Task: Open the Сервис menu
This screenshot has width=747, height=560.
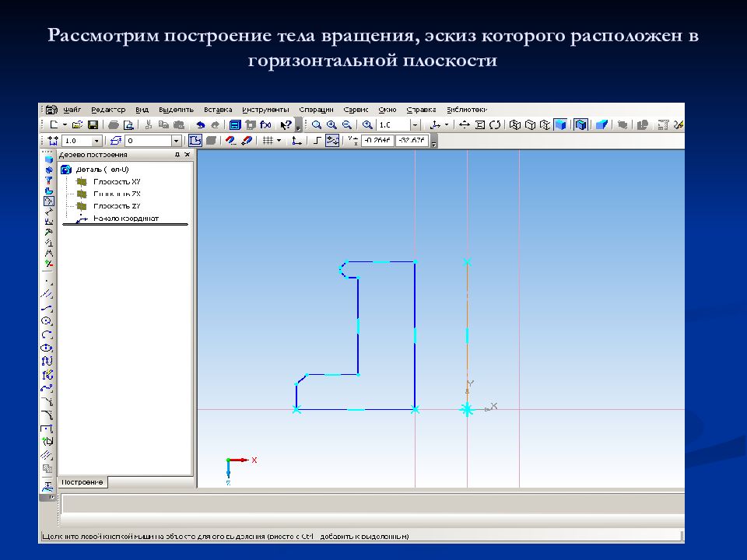Action: 356,110
